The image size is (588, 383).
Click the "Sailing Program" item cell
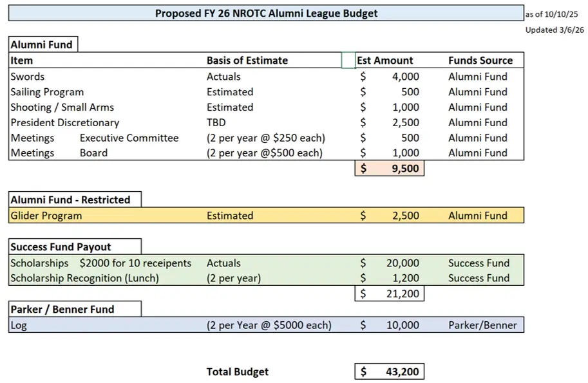(47, 92)
